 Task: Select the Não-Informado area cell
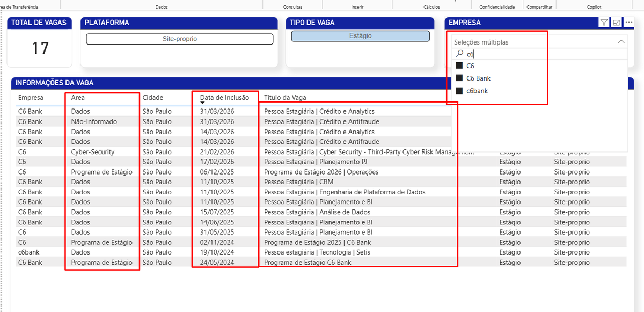click(94, 121)
